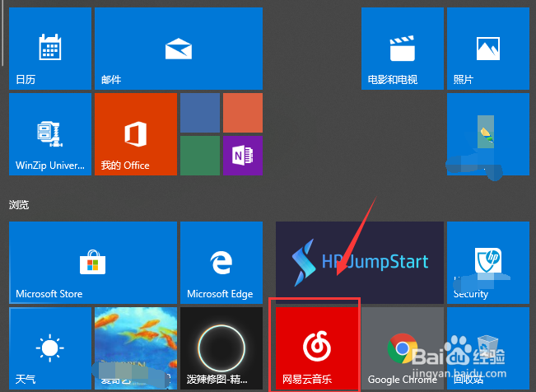This screenshot has width=536, height=392.
Task: Open the 回收站 recycle bin tile
Action: coord(488,348)
